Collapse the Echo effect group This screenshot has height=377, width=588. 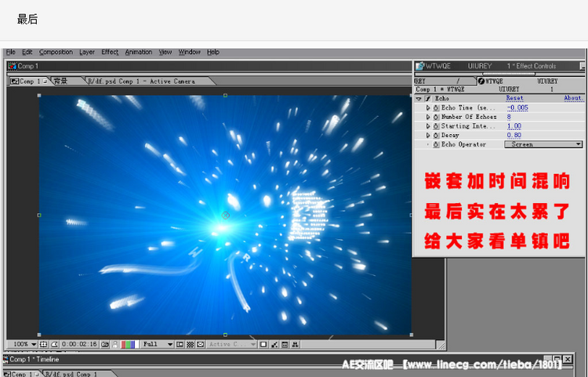pyautogui.click(x=419, y=99)
